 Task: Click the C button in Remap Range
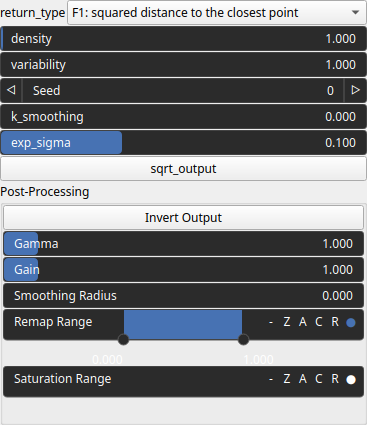pos(319,322)
